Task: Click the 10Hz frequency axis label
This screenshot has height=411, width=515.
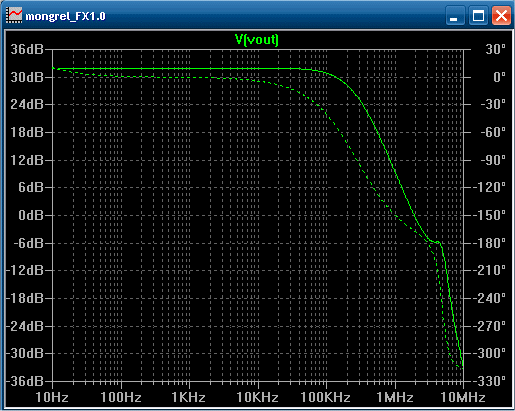Action: click(52, 397)
